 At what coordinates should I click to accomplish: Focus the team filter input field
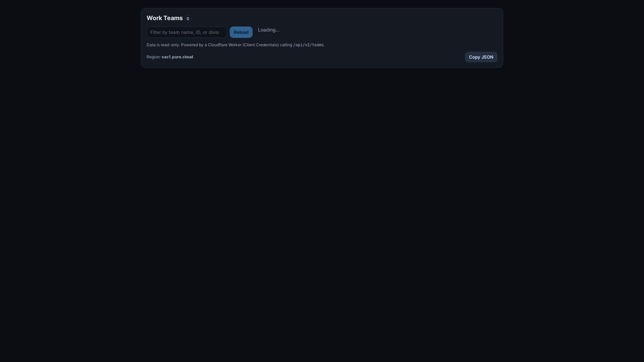pos(186,32)
